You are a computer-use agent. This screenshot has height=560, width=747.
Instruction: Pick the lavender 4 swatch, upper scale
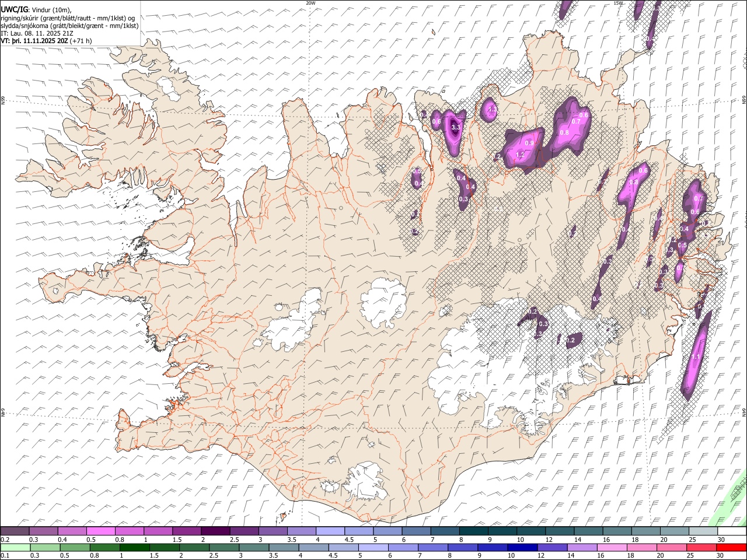pyautogui.click(x=330, y=531)
